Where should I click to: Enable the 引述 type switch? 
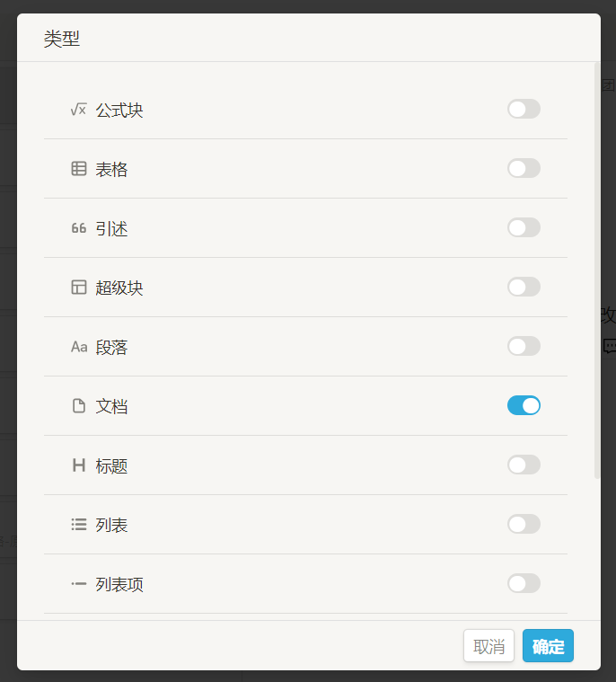(x=524, y=228)
